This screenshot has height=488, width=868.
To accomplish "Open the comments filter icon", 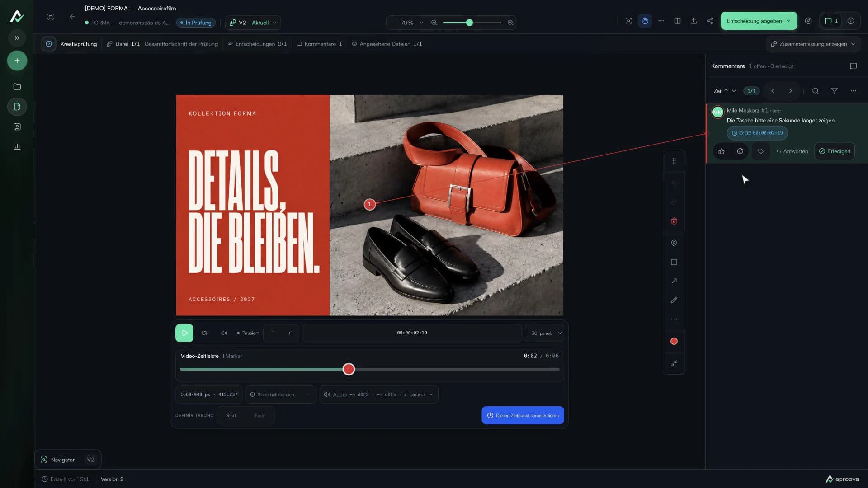I will (x=834, y=91).
